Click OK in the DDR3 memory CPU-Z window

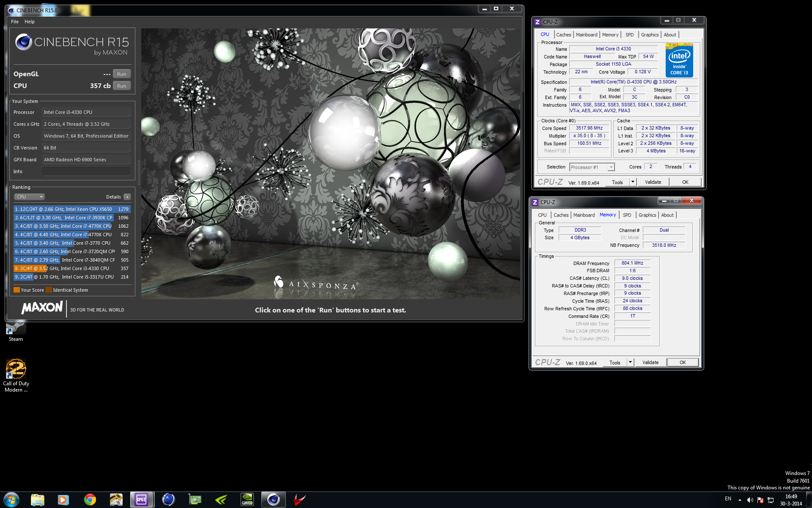683,363
